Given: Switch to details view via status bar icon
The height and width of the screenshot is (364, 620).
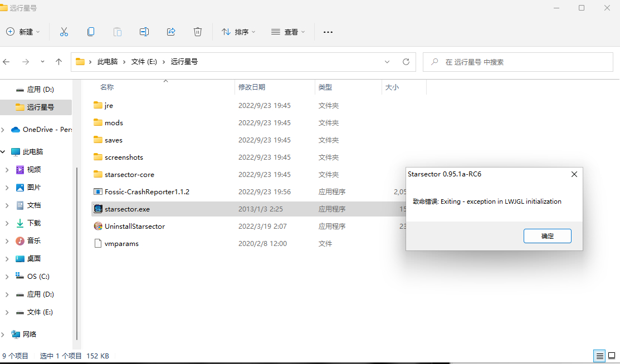Looking at the screenshot, I should [599, 356].
